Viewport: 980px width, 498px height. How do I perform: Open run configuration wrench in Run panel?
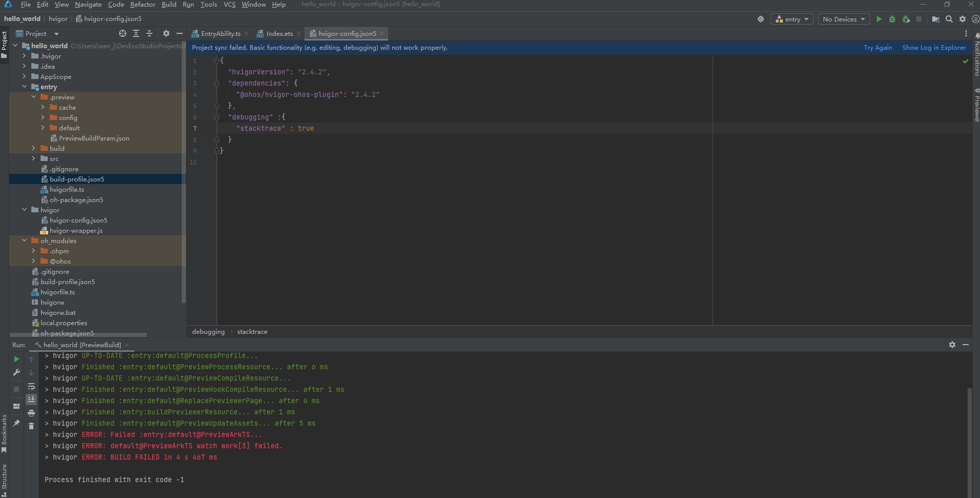coord(16,372)
